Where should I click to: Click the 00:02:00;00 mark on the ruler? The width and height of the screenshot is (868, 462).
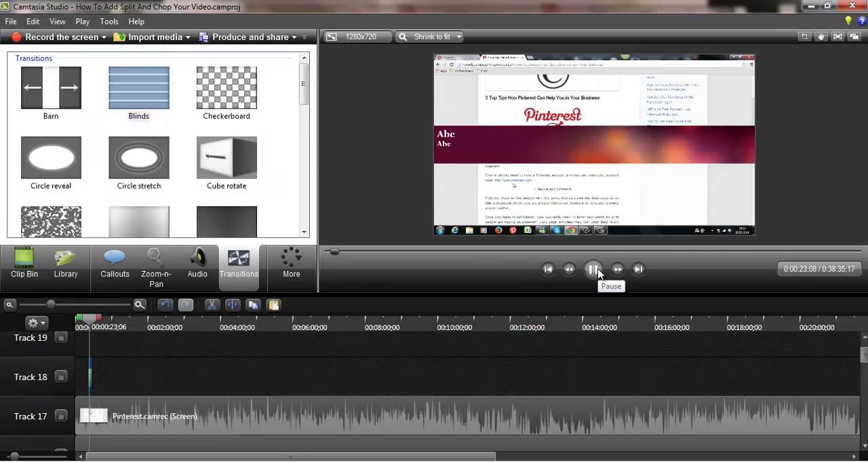coord(165,328)
